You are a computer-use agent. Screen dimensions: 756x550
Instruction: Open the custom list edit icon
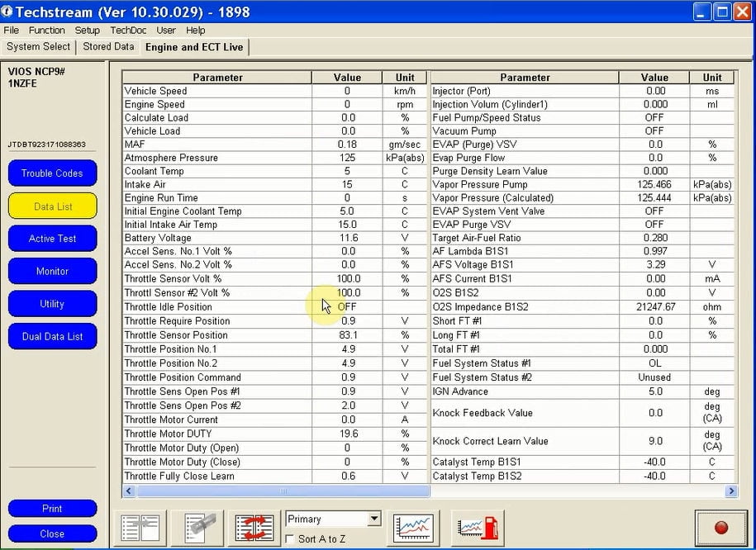[x=197, y=528]
